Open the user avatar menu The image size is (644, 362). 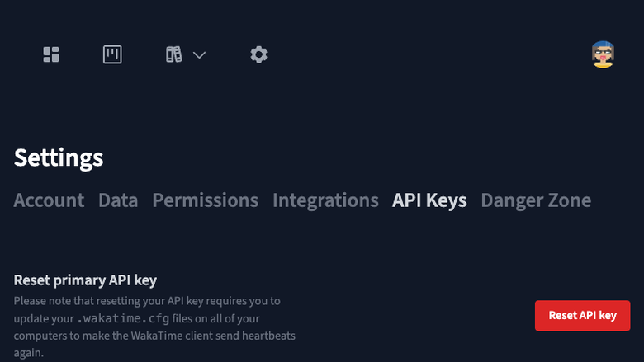603,54
